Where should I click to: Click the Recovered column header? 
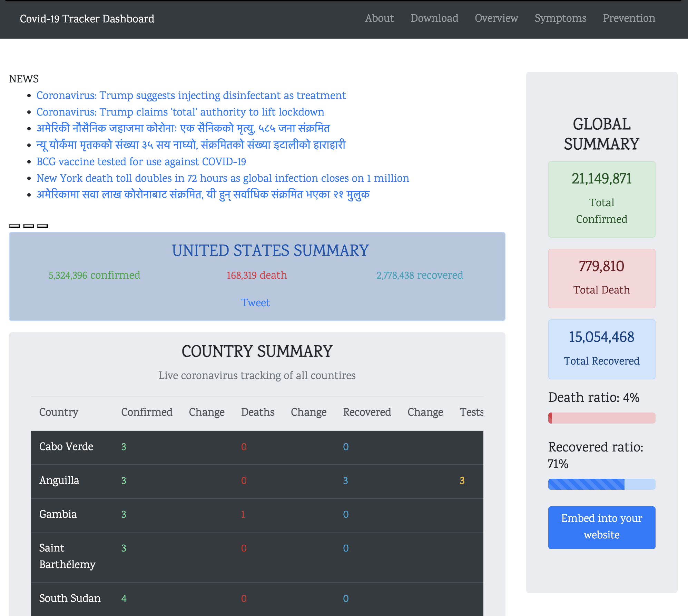(x=367, y=412)
